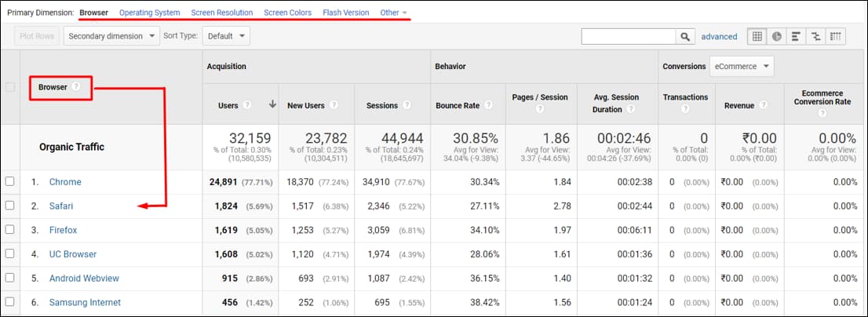This screenshot has height=317, width=868.
Task: Switch to Operating System dimension
Action: pyautogui.click(x=149, y=13)
